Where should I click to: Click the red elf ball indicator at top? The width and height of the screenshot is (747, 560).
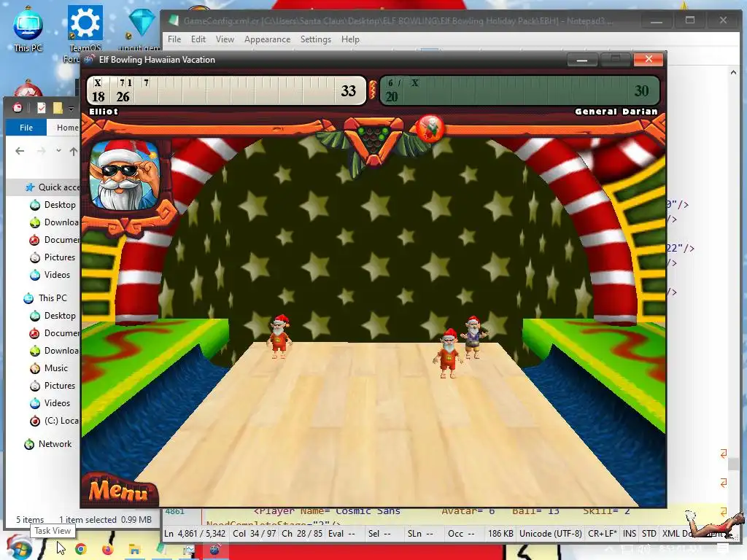[430, 128]
